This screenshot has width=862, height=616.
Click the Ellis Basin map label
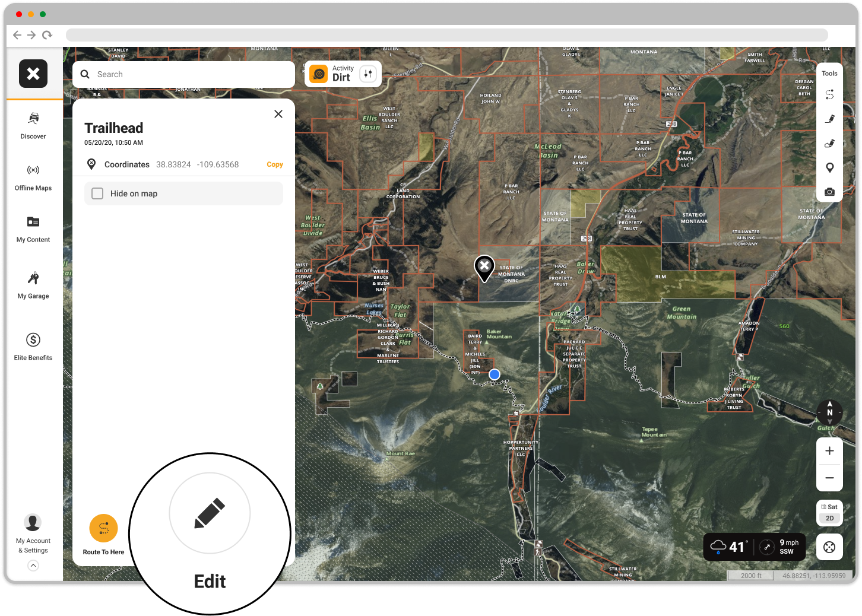click(x=370, y=123)
